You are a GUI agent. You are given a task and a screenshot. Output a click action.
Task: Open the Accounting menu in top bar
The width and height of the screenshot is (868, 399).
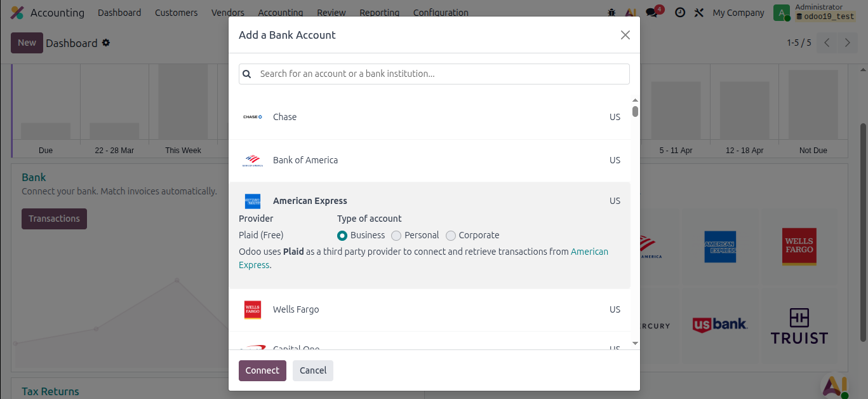(281, 13)
